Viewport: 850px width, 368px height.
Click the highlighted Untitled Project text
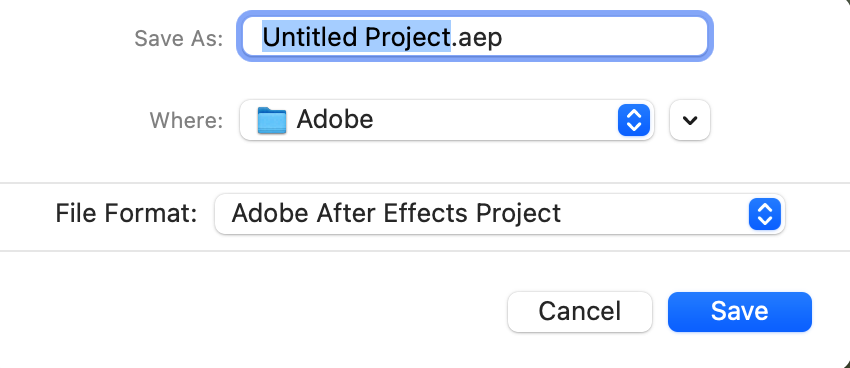[x=356, y=37]
